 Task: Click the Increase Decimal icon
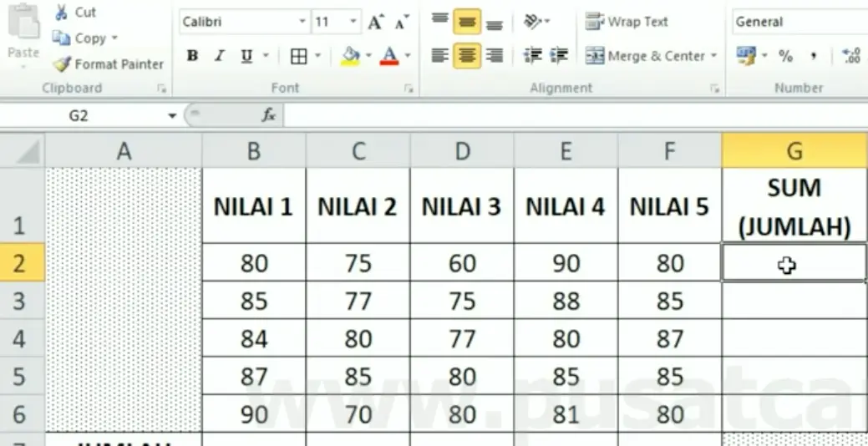(850, 56)
